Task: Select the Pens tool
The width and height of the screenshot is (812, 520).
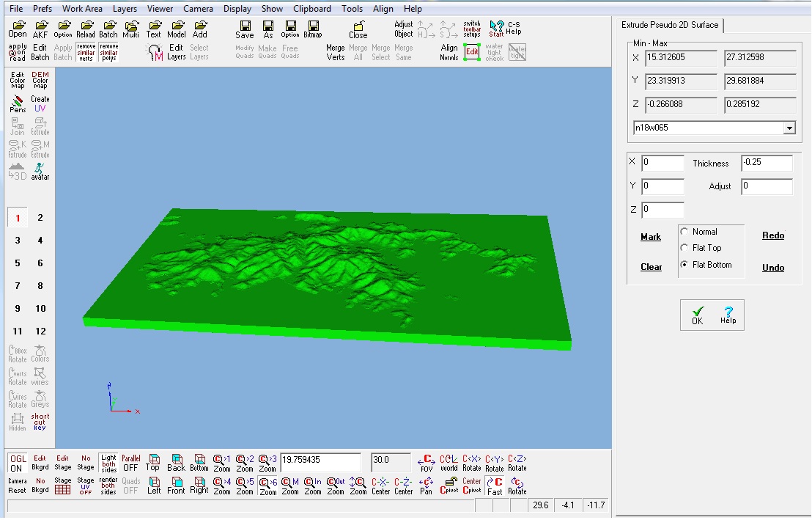Action: [x=18, y=103]
